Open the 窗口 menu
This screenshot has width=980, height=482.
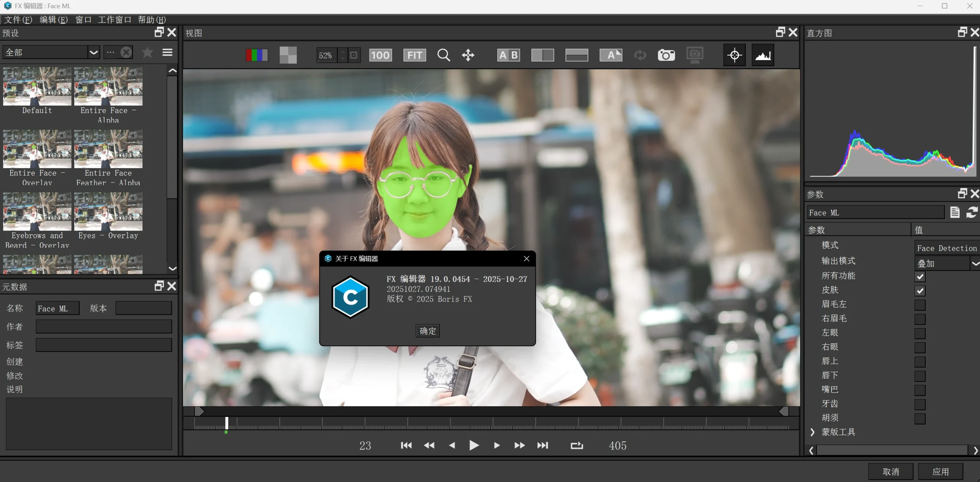point(83,20)
